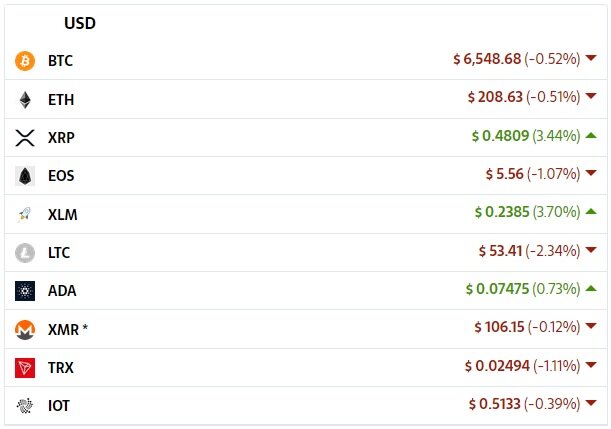Select the gray Litecoin icon
This screenshot has width=611, height=429.
click(25, 253)
